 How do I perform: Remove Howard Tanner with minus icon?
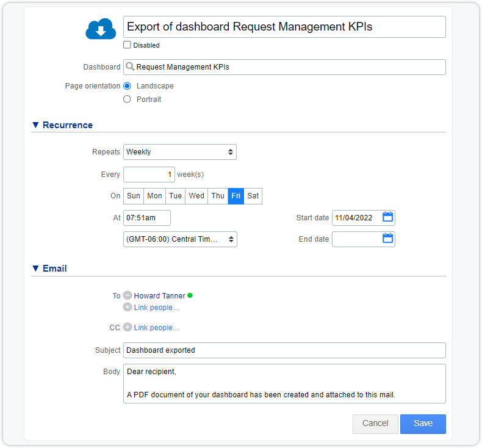[x=128, y=295]
